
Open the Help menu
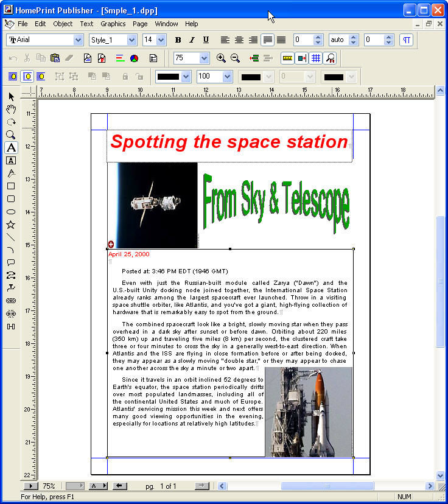(x=191, y=24)
